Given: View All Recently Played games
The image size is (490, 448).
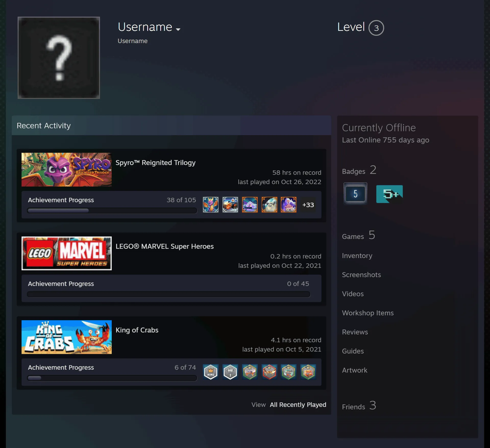Looking at the screenshot, I should click(298, 405).
